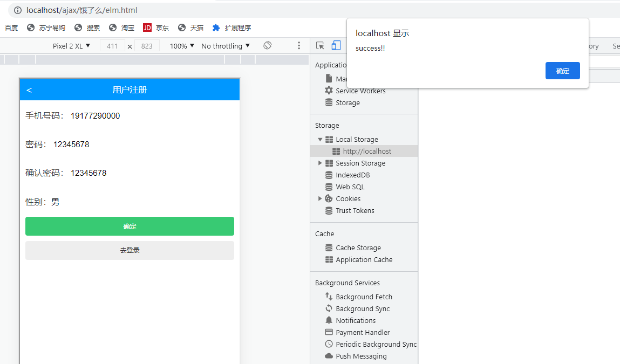Viewport: 620px width, 364px height.
Task: Select Application Cache item
Action: tap(364, 260)
